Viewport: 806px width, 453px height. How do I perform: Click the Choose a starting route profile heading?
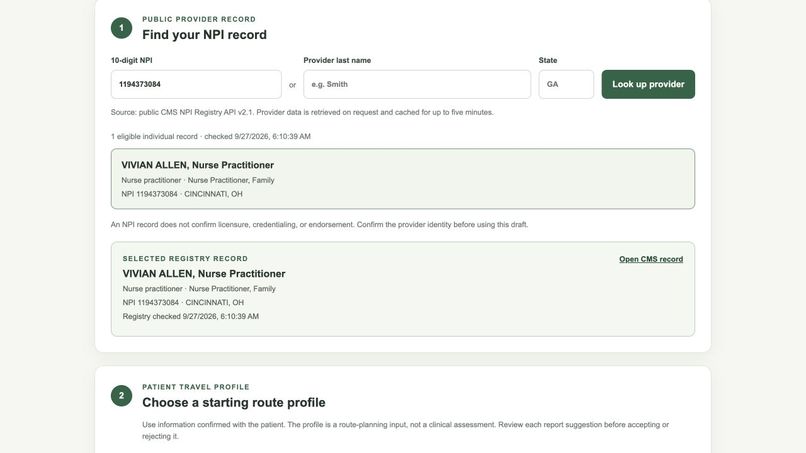click(234, 403)
